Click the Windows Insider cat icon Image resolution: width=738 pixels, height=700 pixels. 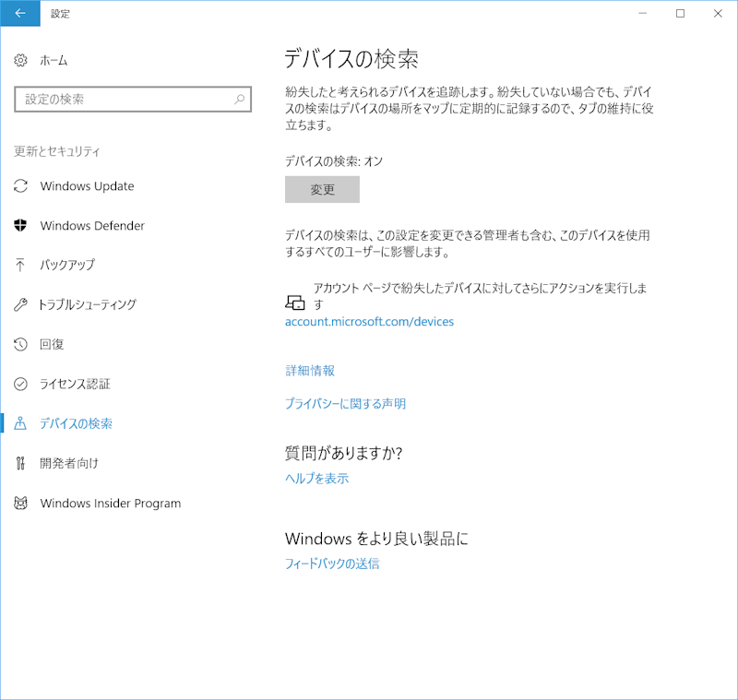click(x=21, y=504)
